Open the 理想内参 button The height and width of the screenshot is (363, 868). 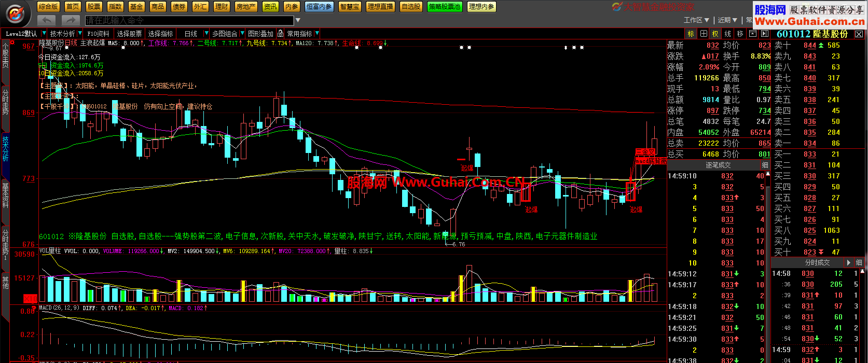tap(481, 7)
